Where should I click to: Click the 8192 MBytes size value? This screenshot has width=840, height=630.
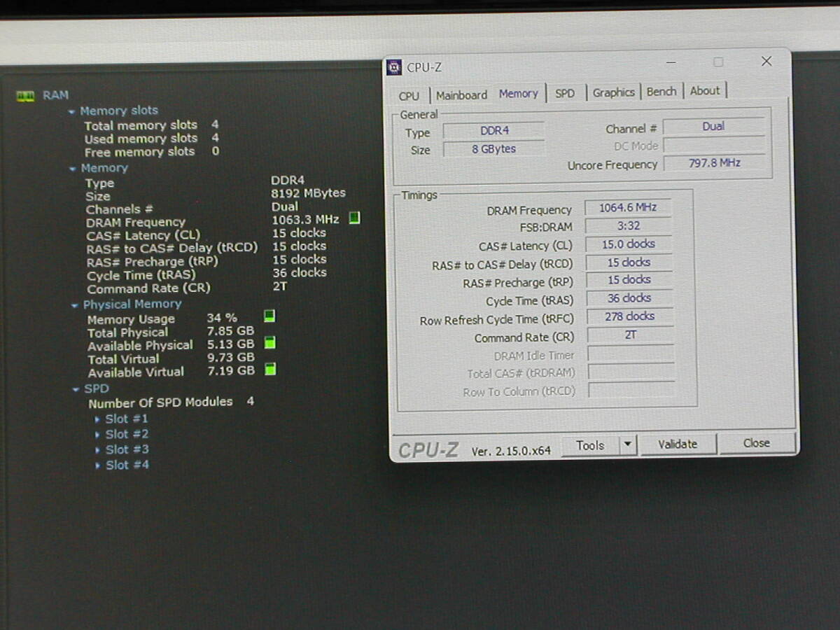point(308,193)
